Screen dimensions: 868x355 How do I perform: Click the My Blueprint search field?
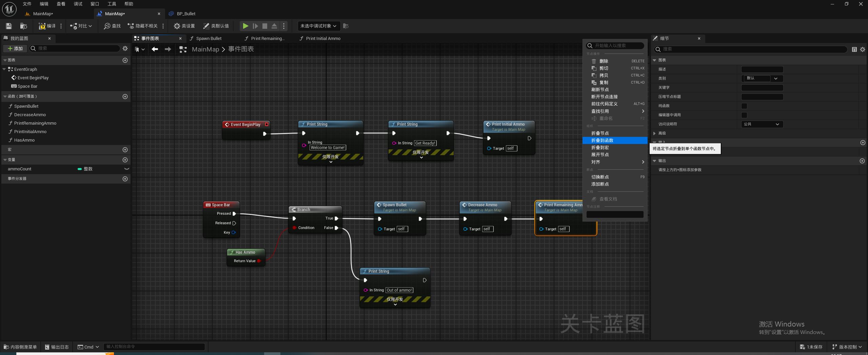(x=75, y=48)
